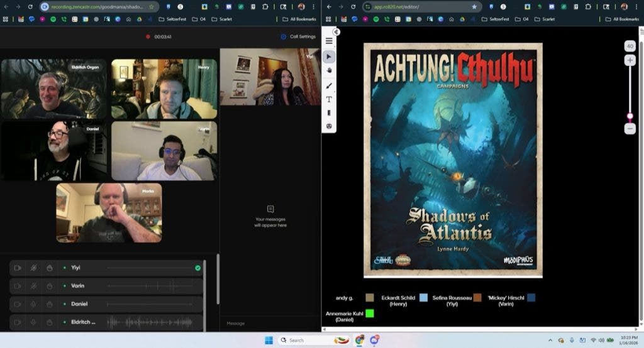This screenshot has height=348, width=644.
Task: Bookmark the Zencastr page with star icon
Action: pos(152,6)
